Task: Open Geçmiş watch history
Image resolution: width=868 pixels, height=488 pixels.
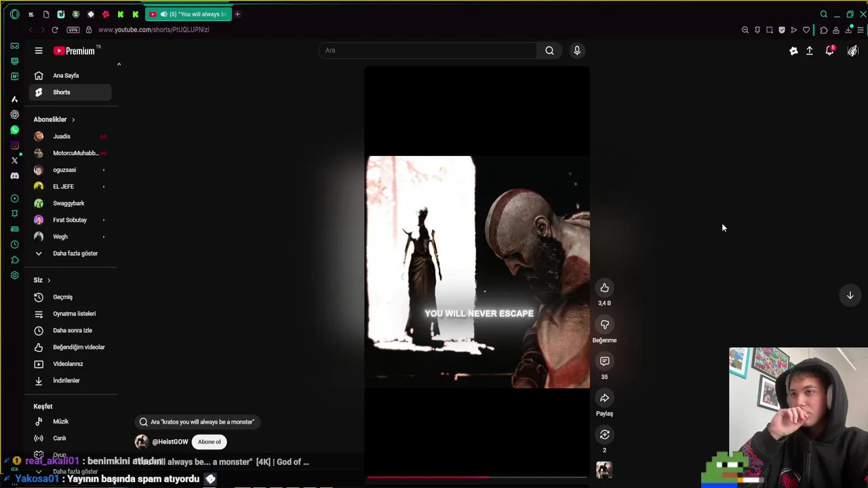Action: coord(71,297)
